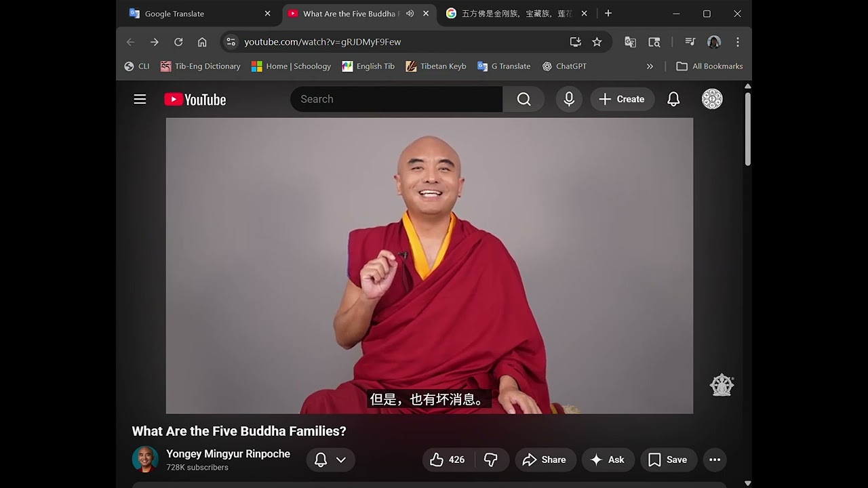Open the G Translate bookmark
The height and width of the screenshot is (488, 868).
point(504,66)
